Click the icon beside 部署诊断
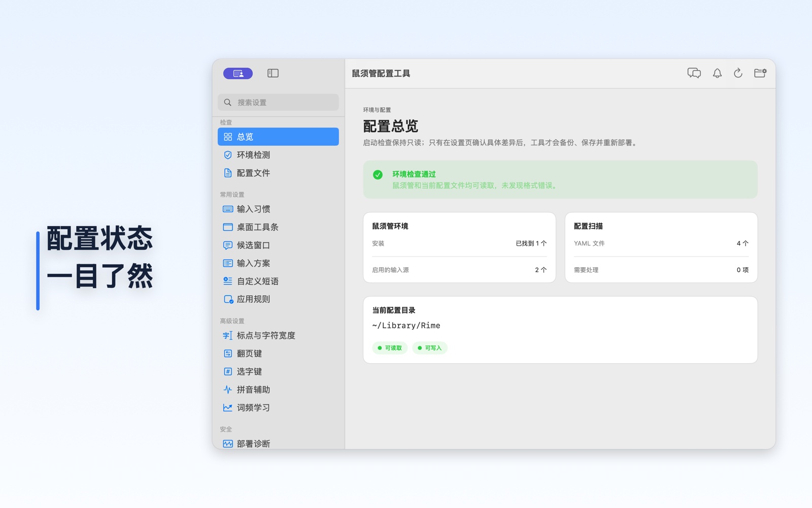This screenshot has width=812, height=508. click(x=228, y=443)
